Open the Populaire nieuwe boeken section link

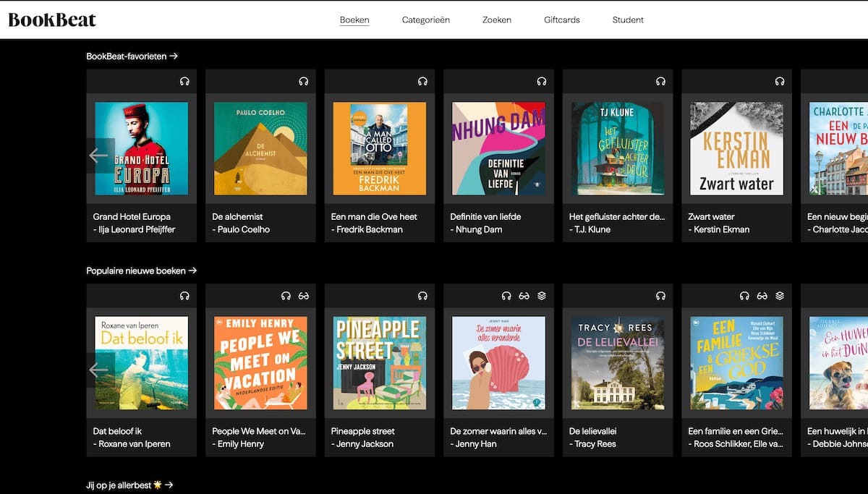pos(142,271)
